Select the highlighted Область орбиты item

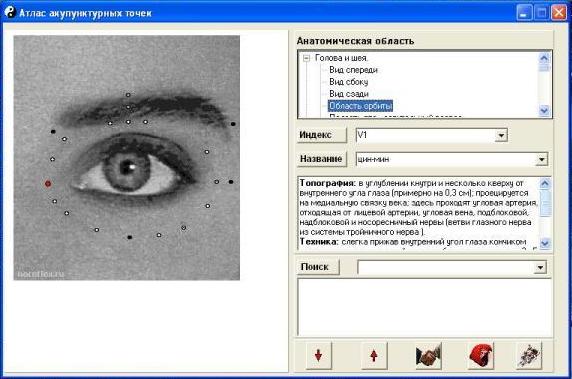360,106
